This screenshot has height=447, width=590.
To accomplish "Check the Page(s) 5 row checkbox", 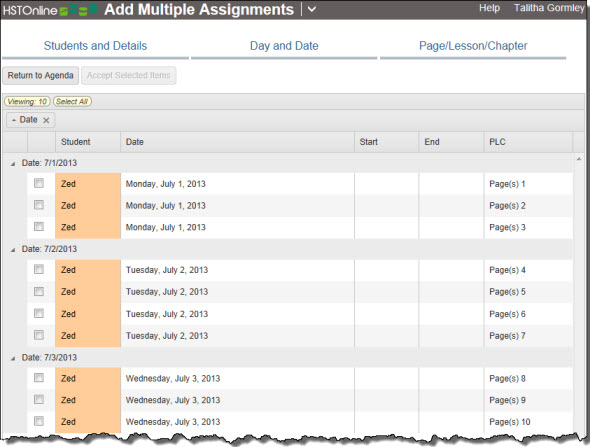I will tap(39, 292).
